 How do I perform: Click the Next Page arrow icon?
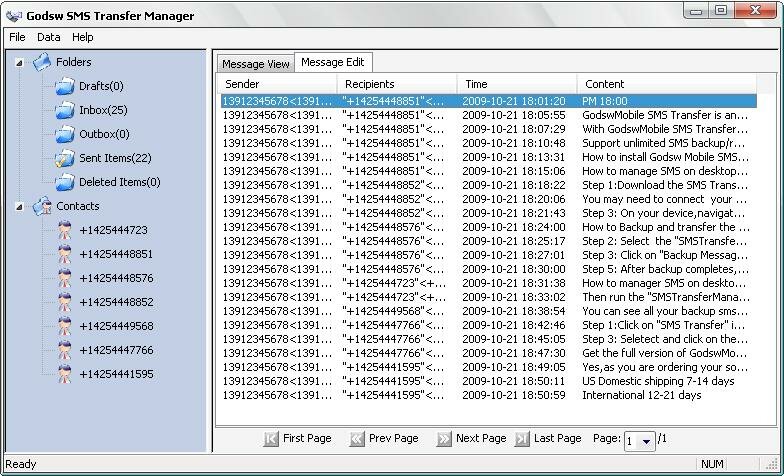(x=444, y=439)
